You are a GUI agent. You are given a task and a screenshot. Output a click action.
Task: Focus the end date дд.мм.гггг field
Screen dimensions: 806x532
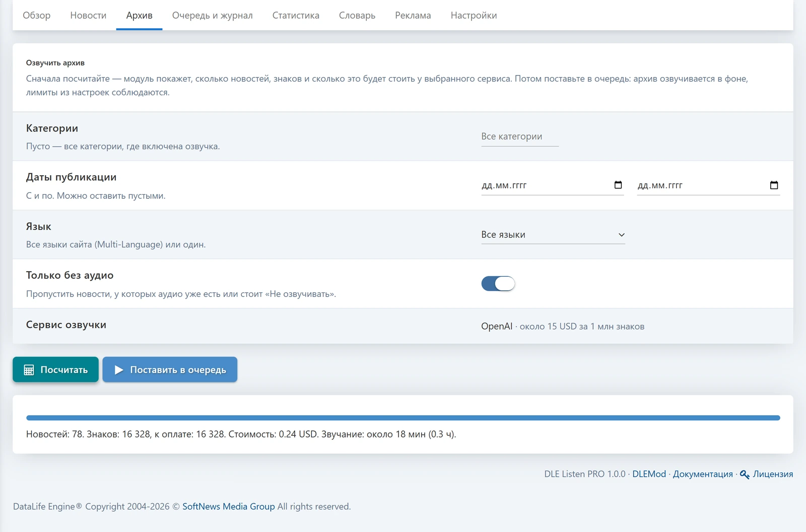tap(708, 185)
